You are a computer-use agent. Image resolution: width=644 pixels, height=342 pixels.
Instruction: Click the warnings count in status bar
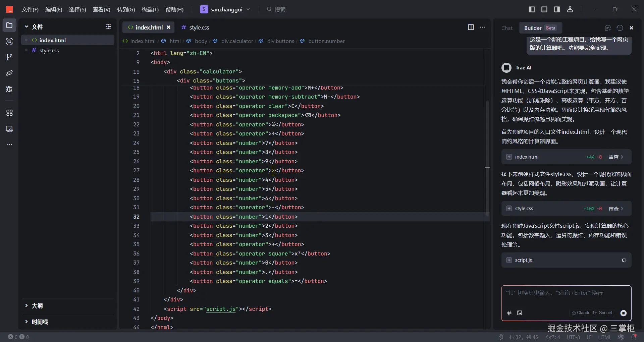pos(24,337)
